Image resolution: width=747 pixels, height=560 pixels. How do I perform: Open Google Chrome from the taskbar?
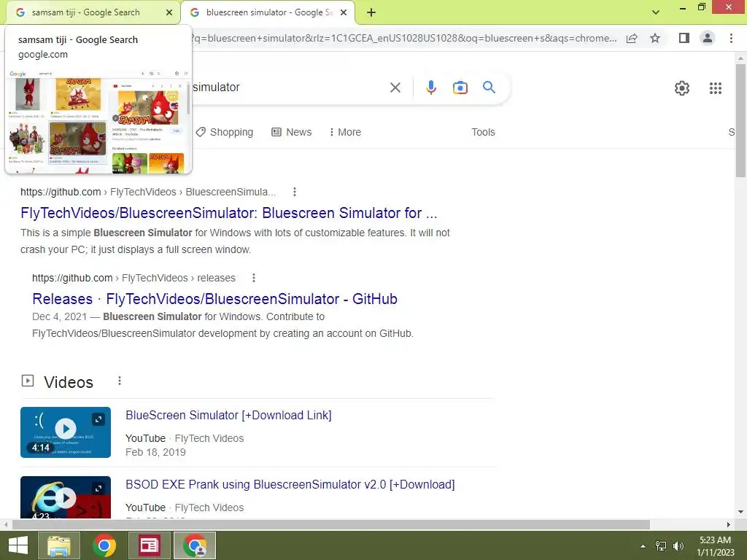[104, 545]
